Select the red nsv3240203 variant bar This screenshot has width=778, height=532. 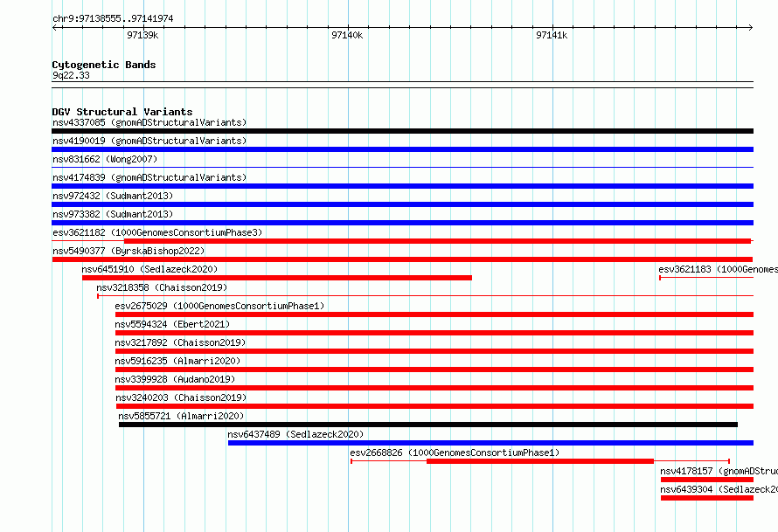pyautogui.click(x=434, y=406)
